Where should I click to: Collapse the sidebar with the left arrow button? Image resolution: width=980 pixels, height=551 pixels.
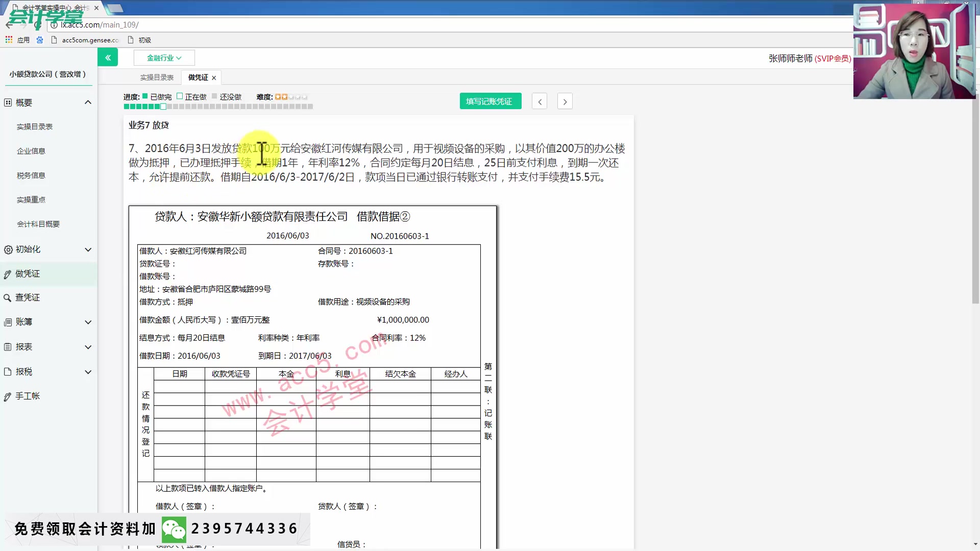(108, 57)
